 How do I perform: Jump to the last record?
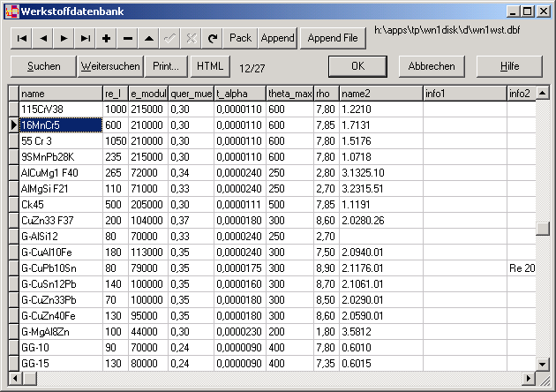pos(85,38)
